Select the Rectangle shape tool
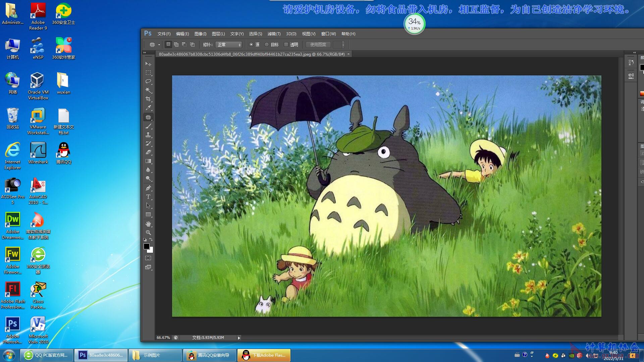This screenshot has width=644, height=362. (x=148, y=214)
